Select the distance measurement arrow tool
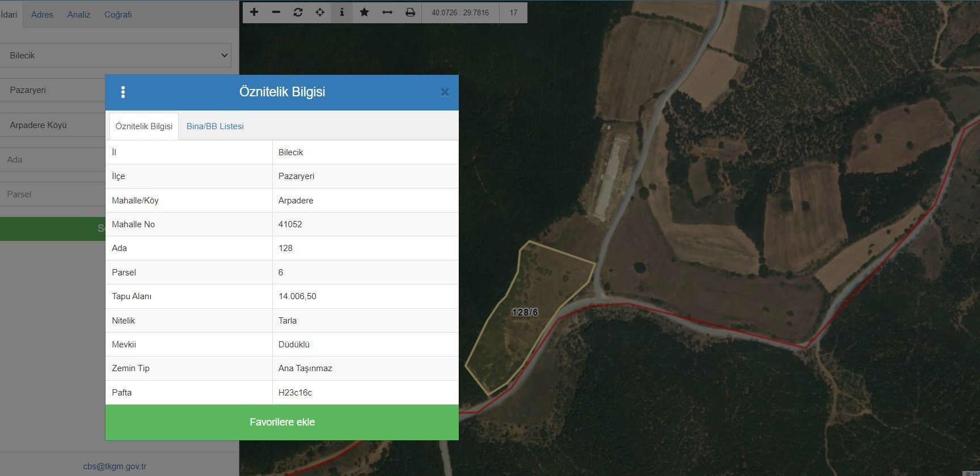980x476 pixels. [387, 12]
